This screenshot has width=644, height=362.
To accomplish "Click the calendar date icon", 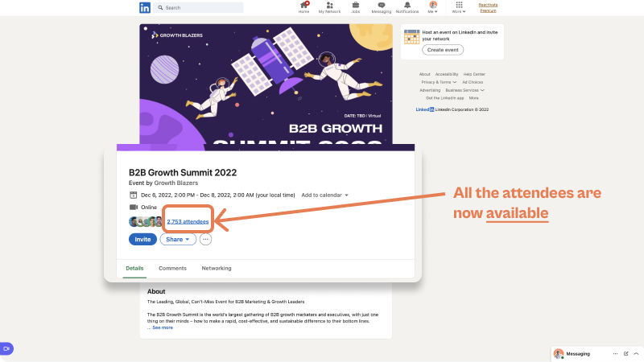I will [133, 195].
